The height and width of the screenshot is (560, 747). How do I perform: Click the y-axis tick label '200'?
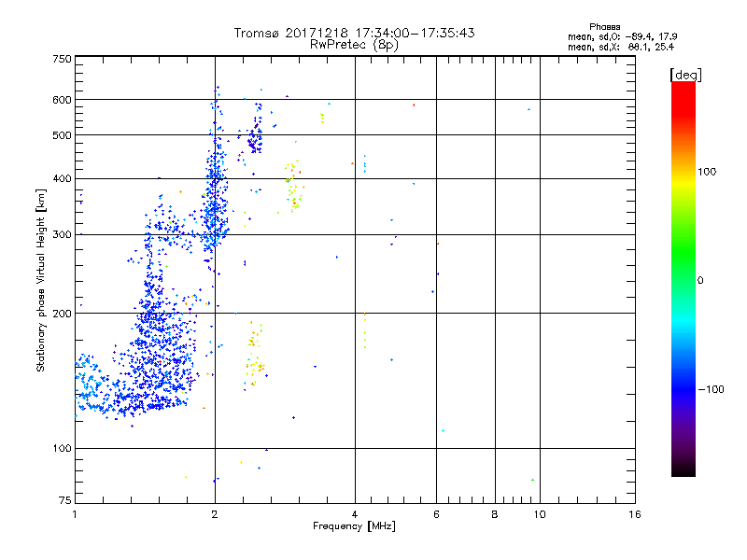pyautogui.click(x=62, y=314)
